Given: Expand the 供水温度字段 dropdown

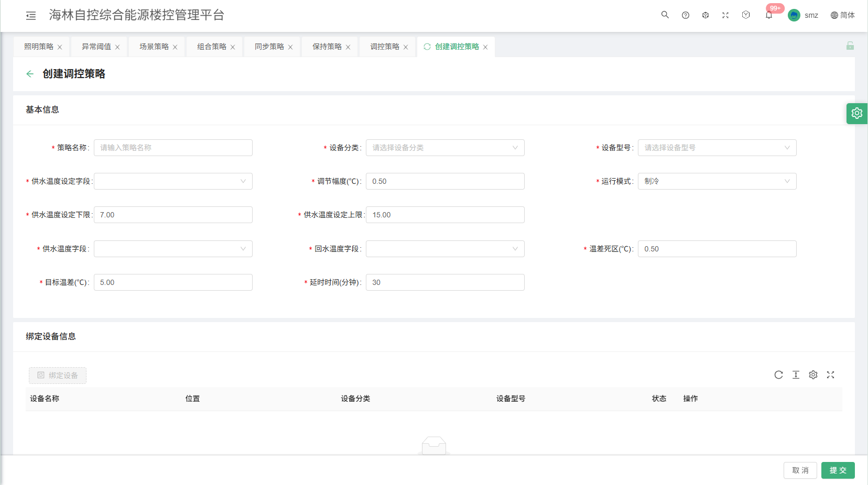Looking at the screenshot, I should [x=173, y=249].
